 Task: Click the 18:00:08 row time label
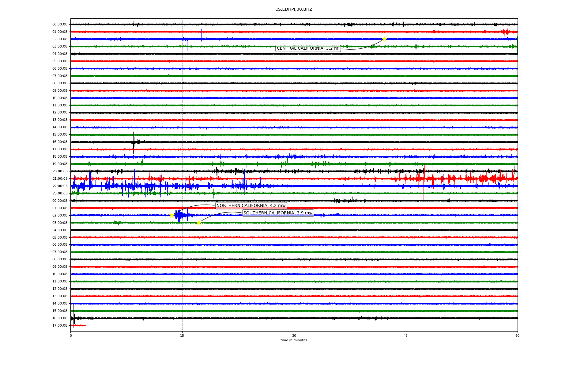tap(60, 157)
